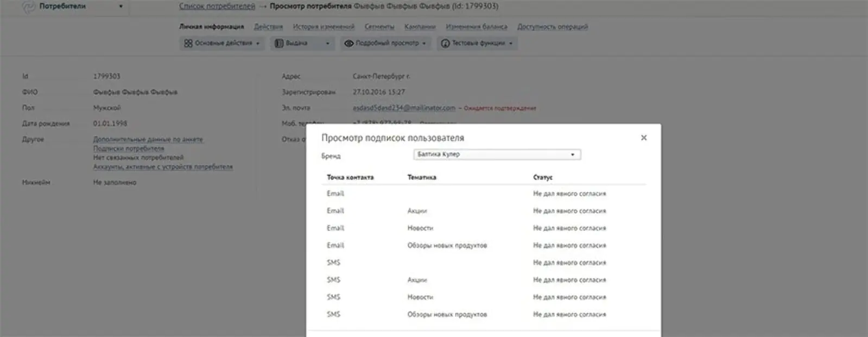The height and width of the screenshot is (337, 868).
Task: Expand the Тестовые функции dropdown button
Action: 477,43
